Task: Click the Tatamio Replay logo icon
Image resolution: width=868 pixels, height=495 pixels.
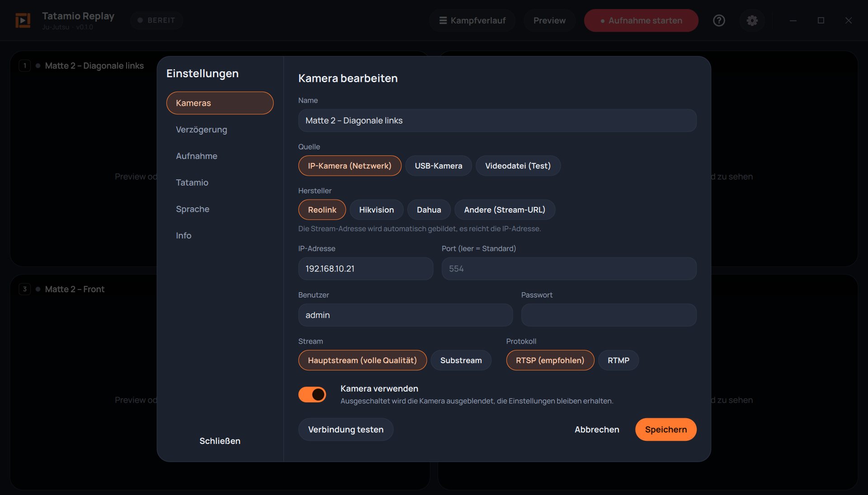Action: [x=23, y=20]
